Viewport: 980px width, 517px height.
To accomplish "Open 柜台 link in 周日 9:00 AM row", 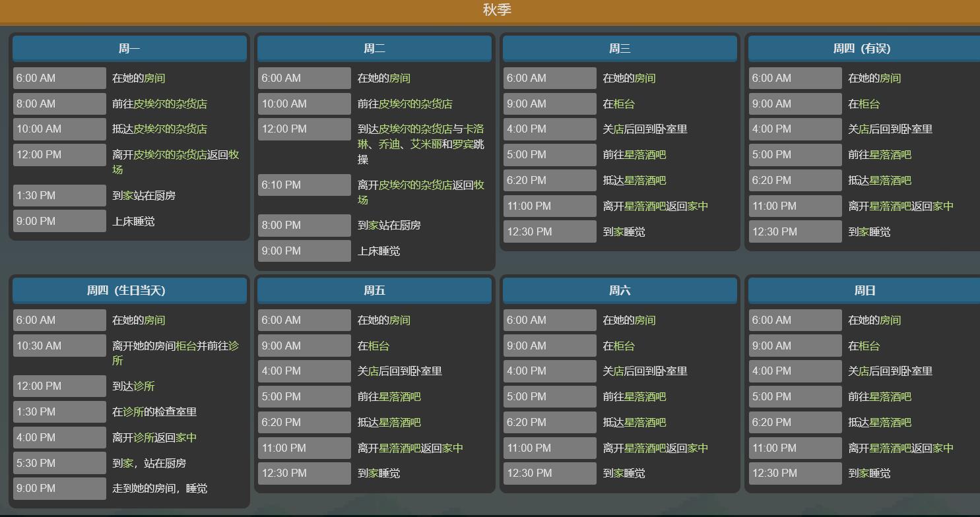I will 870,346.
